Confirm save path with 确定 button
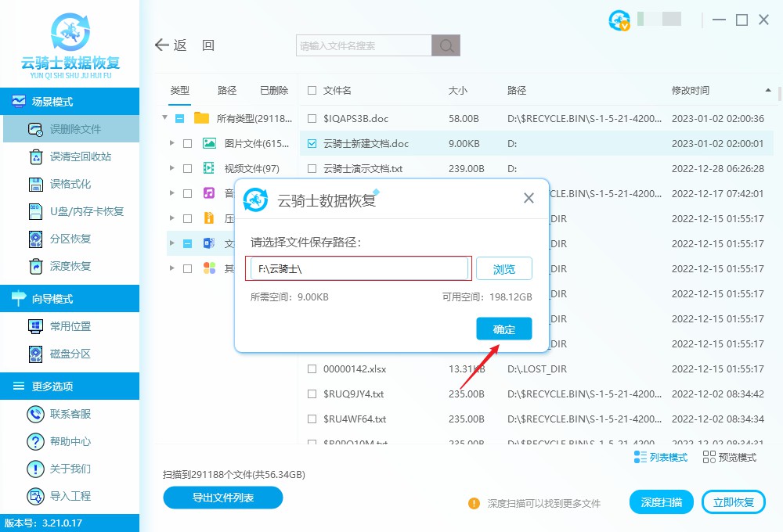Screen dimensions: 783x532 pos(503,329)
